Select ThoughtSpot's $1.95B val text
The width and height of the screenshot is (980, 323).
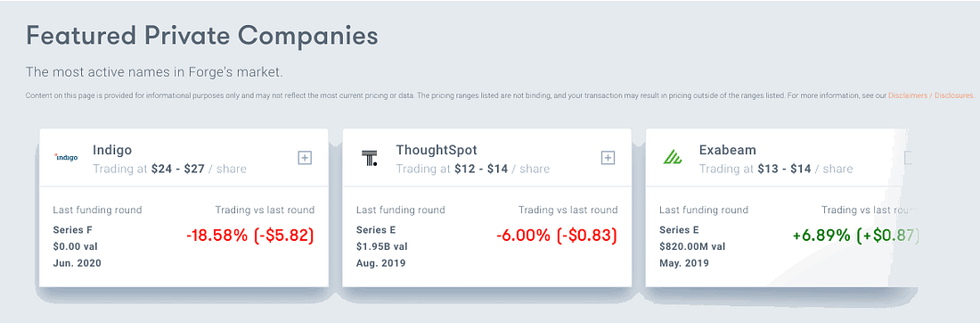382,246
